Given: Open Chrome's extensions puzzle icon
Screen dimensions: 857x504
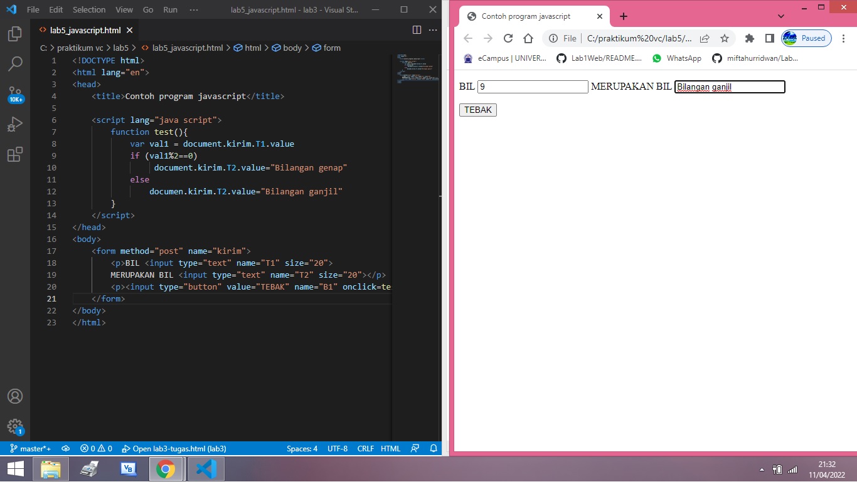Looking at the screenshot, I should coord(749,38).
